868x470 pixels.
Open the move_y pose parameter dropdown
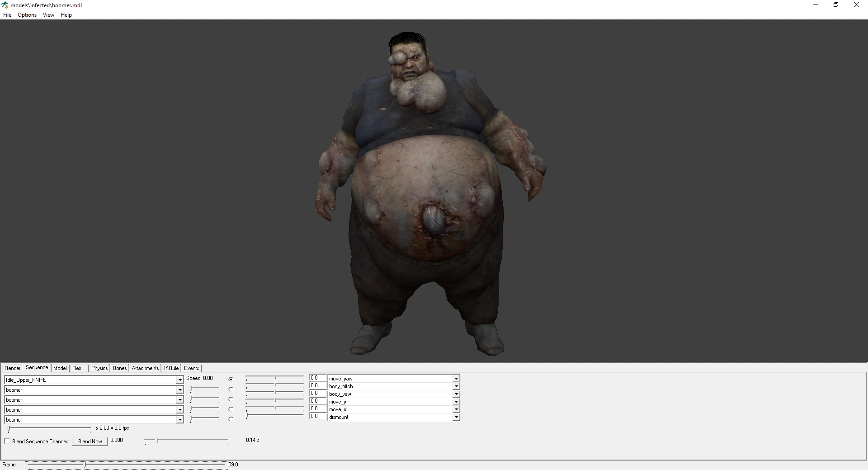[456, 402]
